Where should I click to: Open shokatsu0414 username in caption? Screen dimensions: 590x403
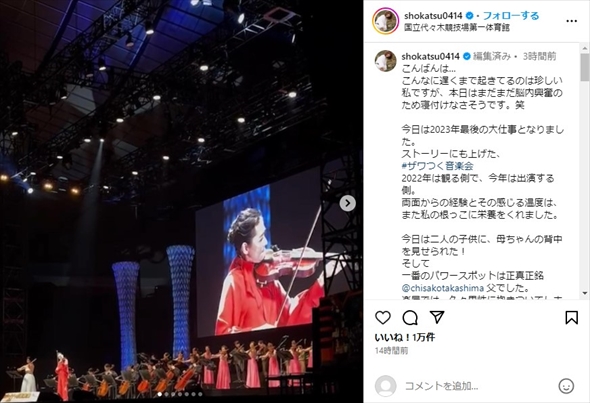(x=430, y=56)
